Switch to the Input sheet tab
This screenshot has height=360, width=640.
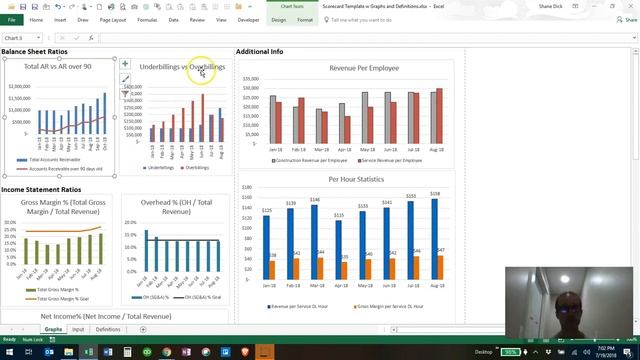pos(78,329)
